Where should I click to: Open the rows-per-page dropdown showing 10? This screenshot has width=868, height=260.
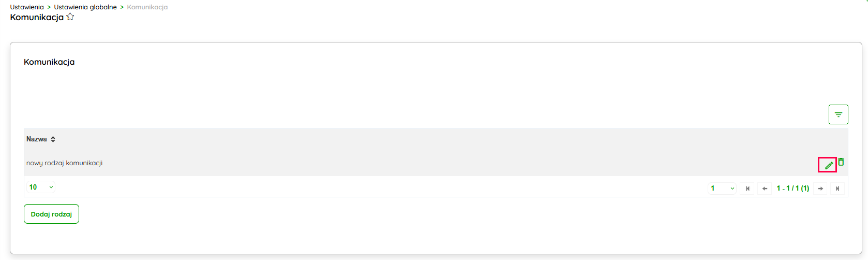(41, 187)
